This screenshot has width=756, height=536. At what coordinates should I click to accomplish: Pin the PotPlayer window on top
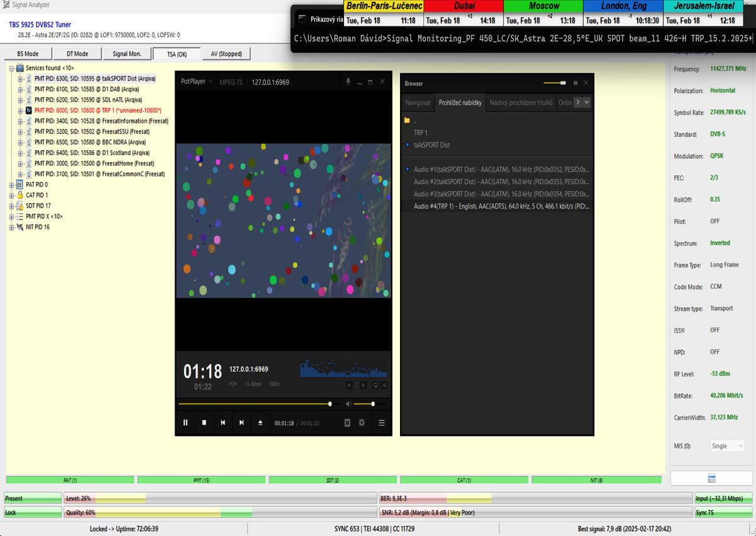coord(347,81)
